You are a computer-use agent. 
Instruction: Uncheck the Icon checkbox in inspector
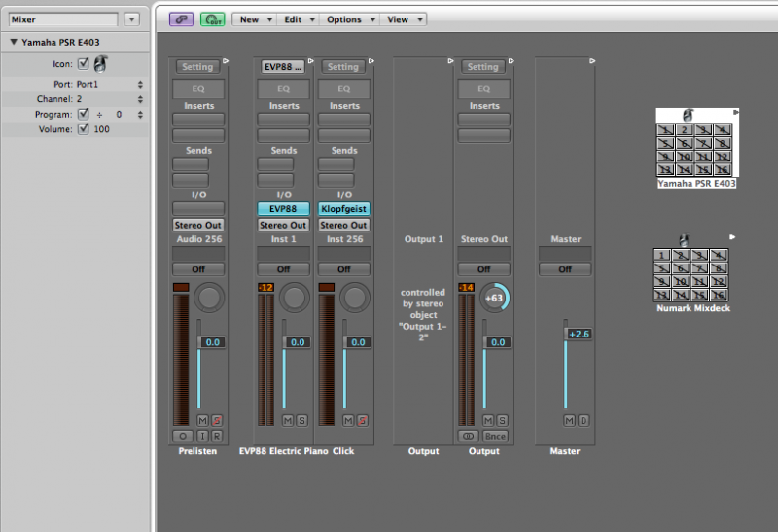83,64
